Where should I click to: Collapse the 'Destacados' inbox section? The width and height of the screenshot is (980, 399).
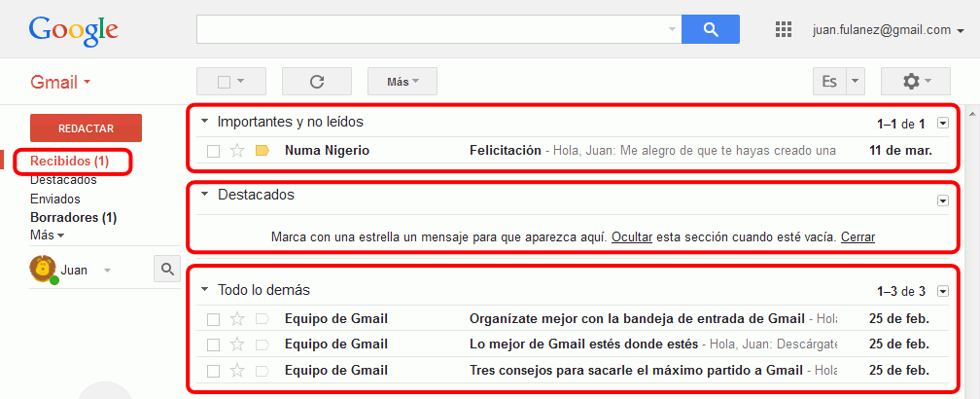pyautogui.click(x=204, y=195)
